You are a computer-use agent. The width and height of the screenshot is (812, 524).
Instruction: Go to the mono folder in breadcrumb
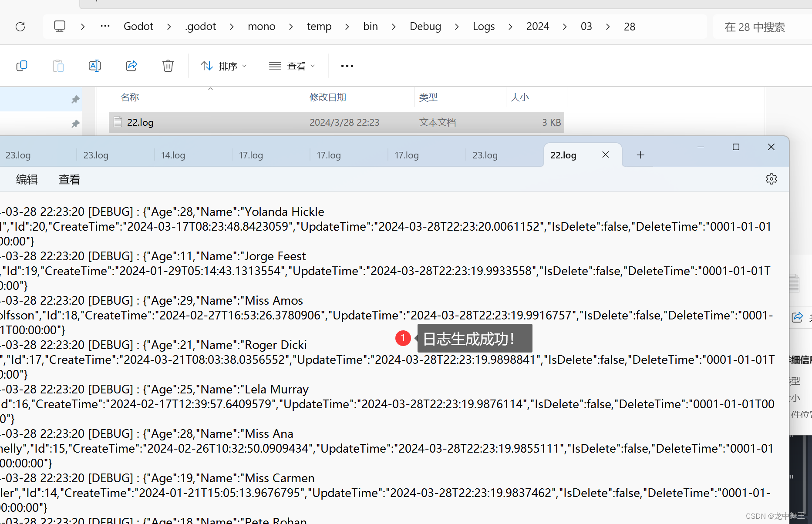261,27
